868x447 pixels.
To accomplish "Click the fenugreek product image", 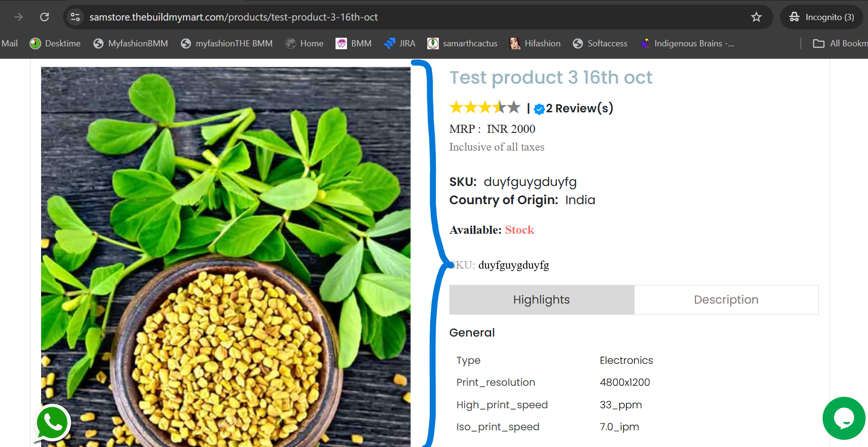I will tap(226, 257).
